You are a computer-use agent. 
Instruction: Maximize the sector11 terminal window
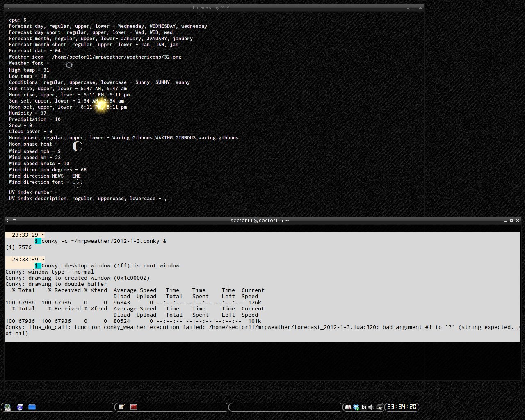coord(511,220)
